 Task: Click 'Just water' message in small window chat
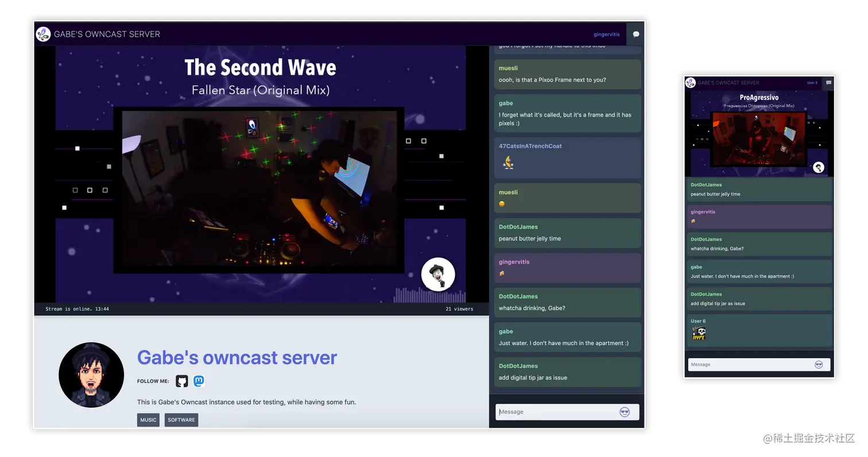(759, 272)
